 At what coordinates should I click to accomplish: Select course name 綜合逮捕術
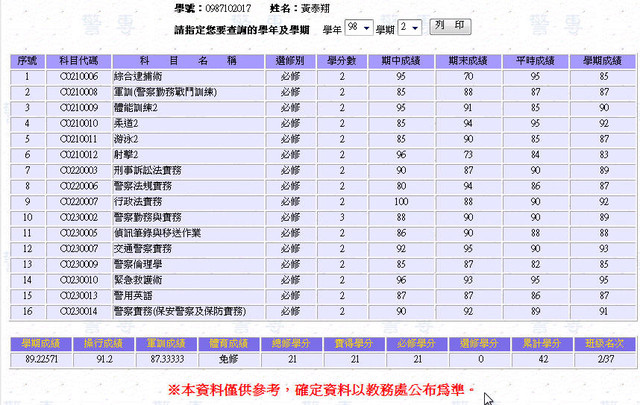point(138,76)
